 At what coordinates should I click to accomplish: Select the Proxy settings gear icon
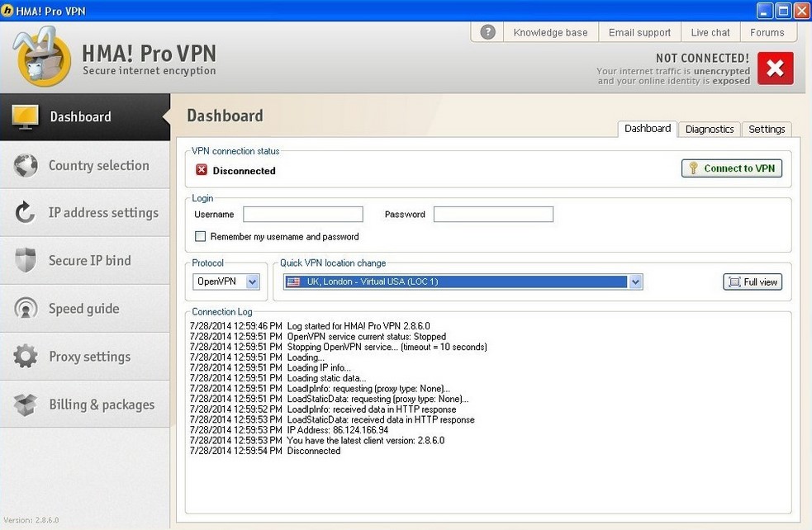pos(25,356)
